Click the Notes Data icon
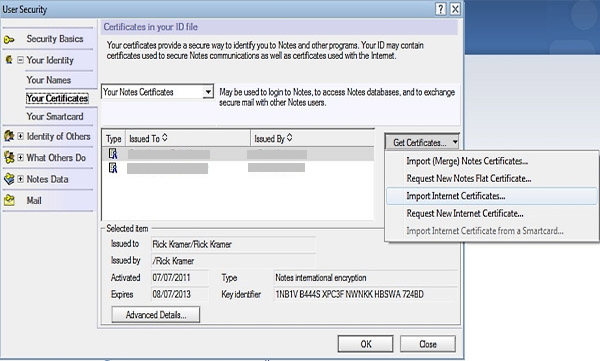The height and width of the screenshot is (361, 600). [x=9, y=179]
